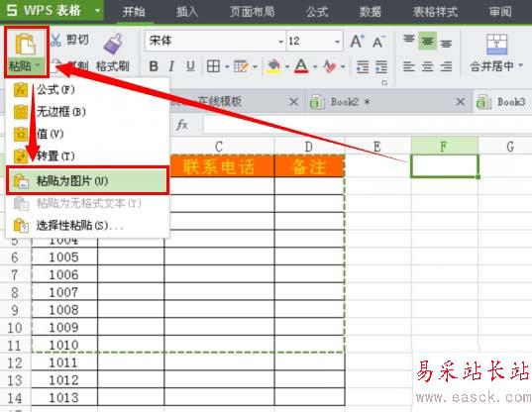Switch to the 审阅 ribbon tab
The width and height of the screenshot is (532, 412).
(500, 12)
